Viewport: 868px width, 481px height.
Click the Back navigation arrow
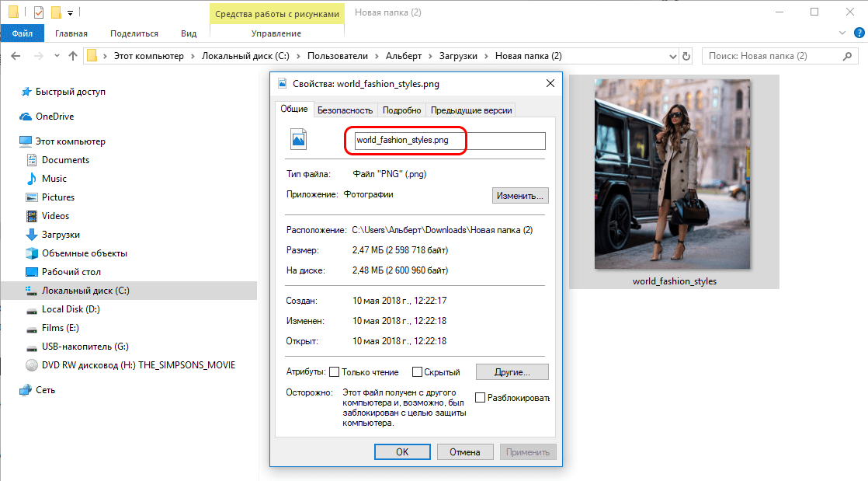click(x=16, y=56)
